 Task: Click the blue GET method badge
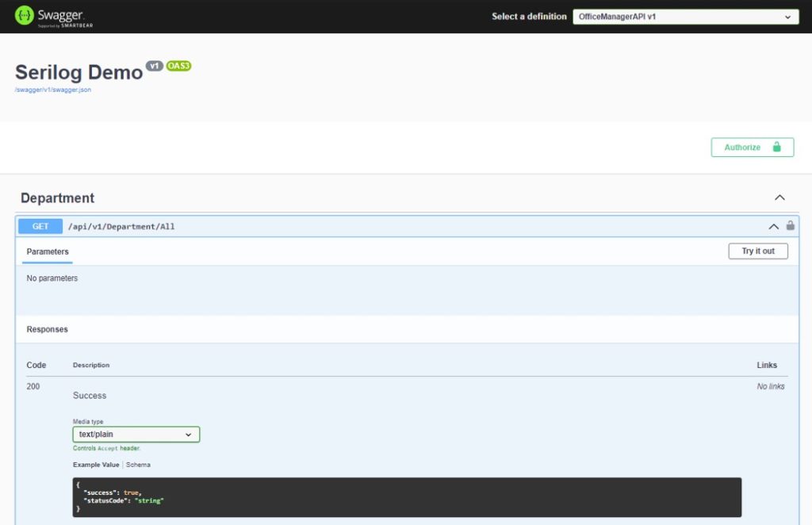click(40, 227)
